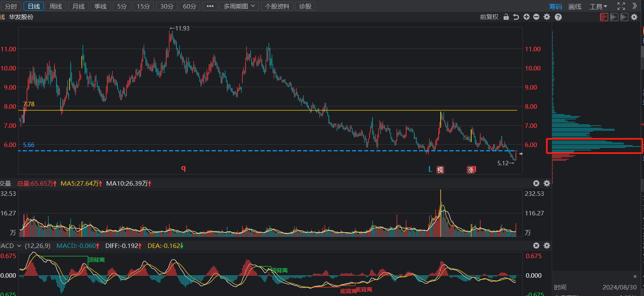Select the red chip distribution view icon

coord(604,17)
